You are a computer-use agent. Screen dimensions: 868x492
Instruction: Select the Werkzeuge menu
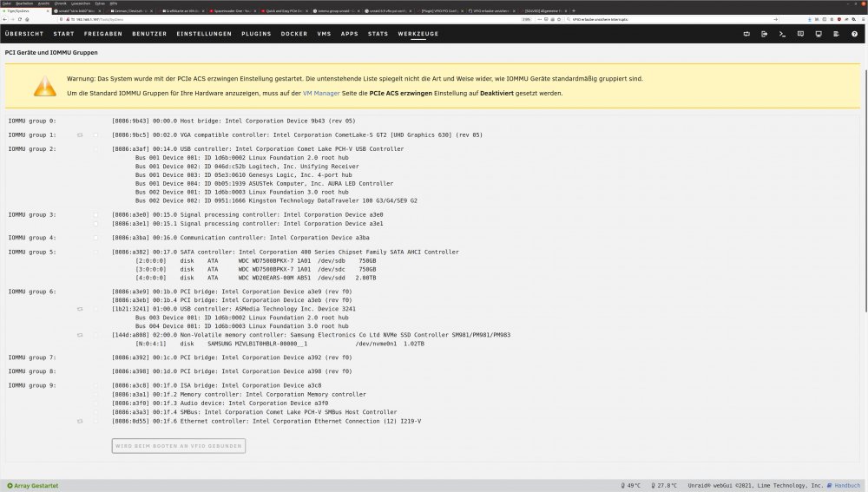point(418,34)
